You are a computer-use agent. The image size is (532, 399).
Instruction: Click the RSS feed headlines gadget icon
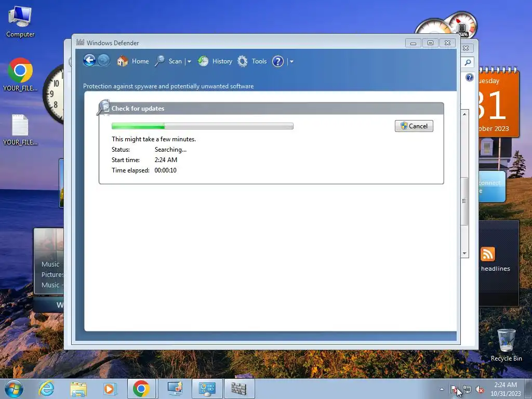coord(487,254)
